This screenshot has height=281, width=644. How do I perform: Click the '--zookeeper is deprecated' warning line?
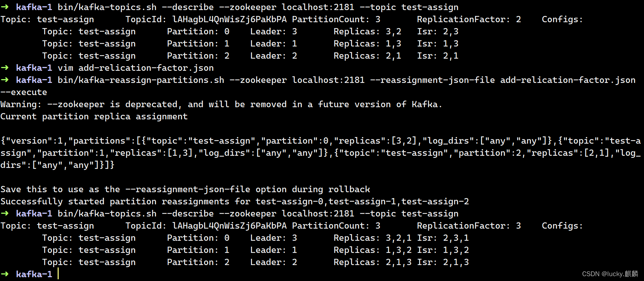point(221,104)
